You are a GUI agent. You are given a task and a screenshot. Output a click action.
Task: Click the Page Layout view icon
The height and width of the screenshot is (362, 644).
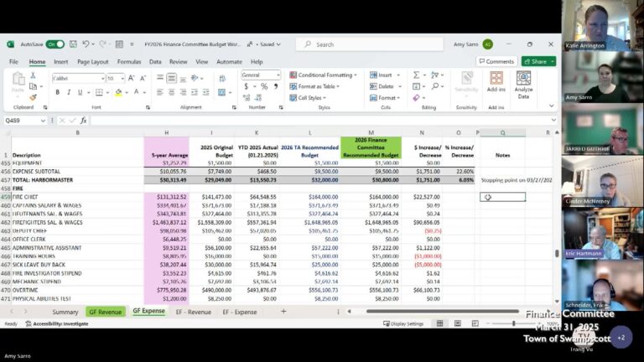[x=458, y=323]
